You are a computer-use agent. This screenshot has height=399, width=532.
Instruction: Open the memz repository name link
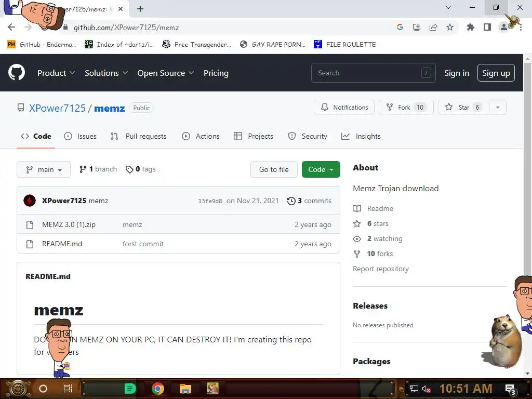(x=109, y=108)
